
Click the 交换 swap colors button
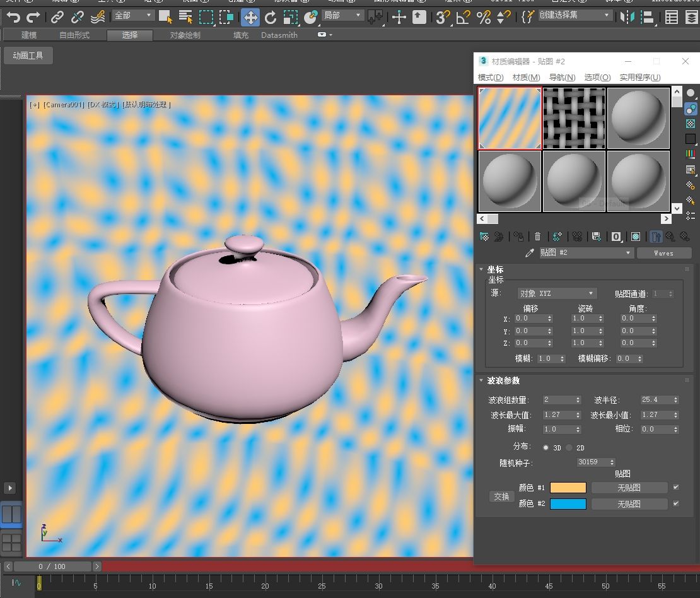tap(501, 496)
